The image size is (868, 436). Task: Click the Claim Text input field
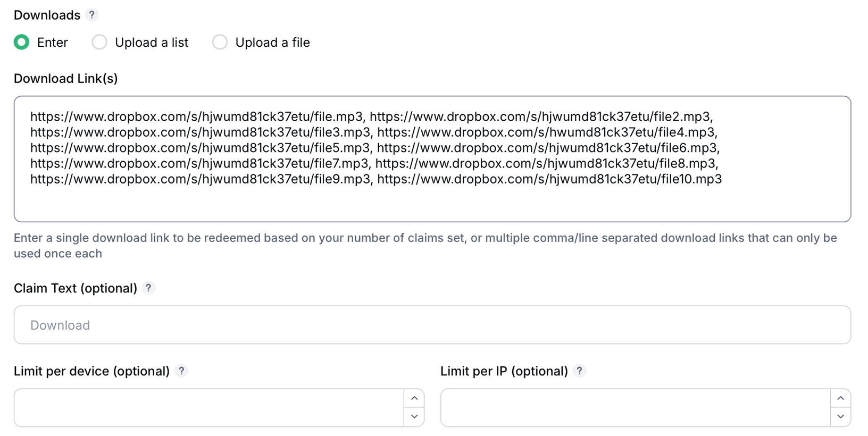[x=432, y=325]
